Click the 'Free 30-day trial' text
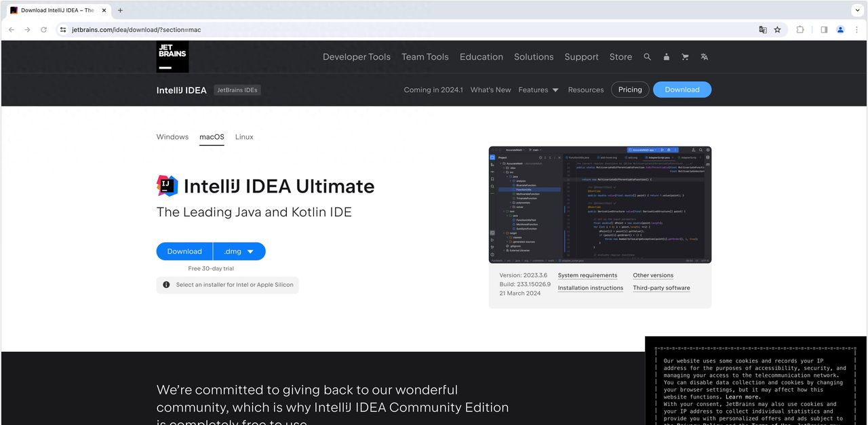This screenshot has height=425, width=868. coord(211,268)
